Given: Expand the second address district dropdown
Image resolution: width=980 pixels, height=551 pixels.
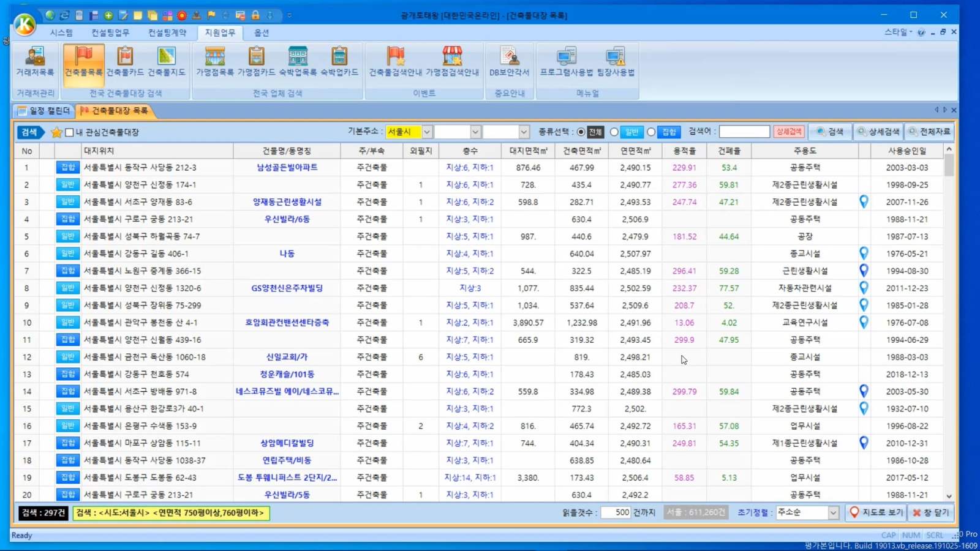Looking at the screenshot, I should [475, 132].
